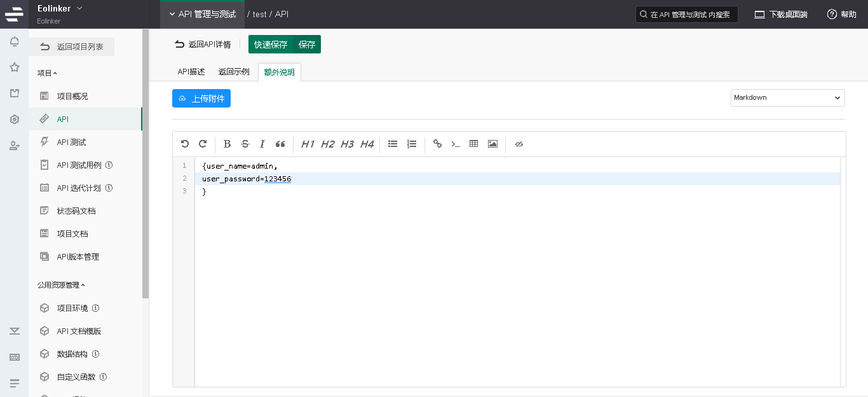Toggle the editor preview eye icon

point(519,144)
